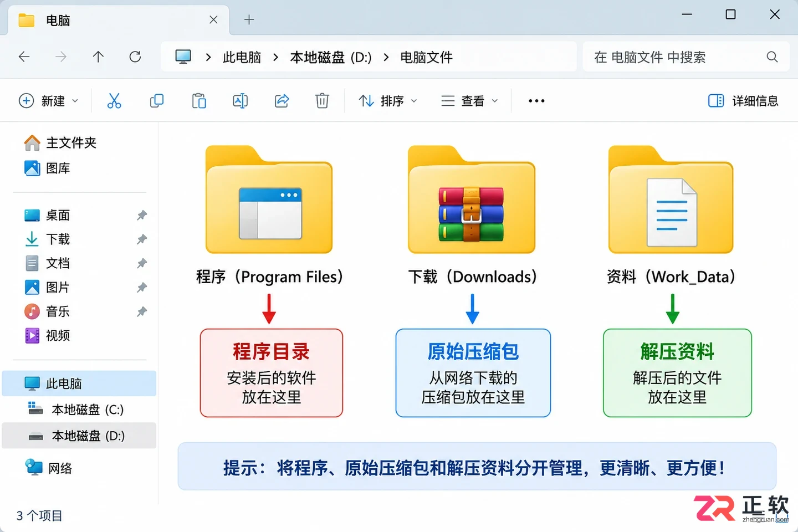The height and width of the screenshot is (532, 798).
Task: Open 图库 in the sidebar
Action: coord(47,168)
